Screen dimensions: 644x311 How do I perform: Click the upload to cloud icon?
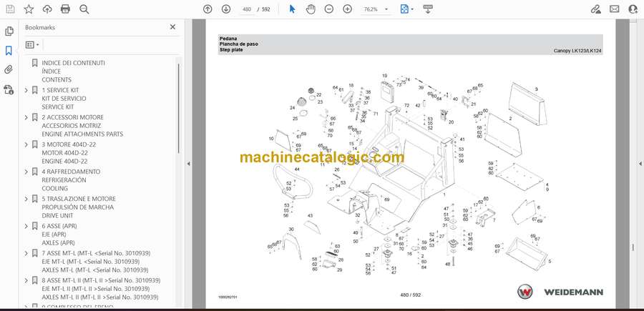click(x=47, y=9)
